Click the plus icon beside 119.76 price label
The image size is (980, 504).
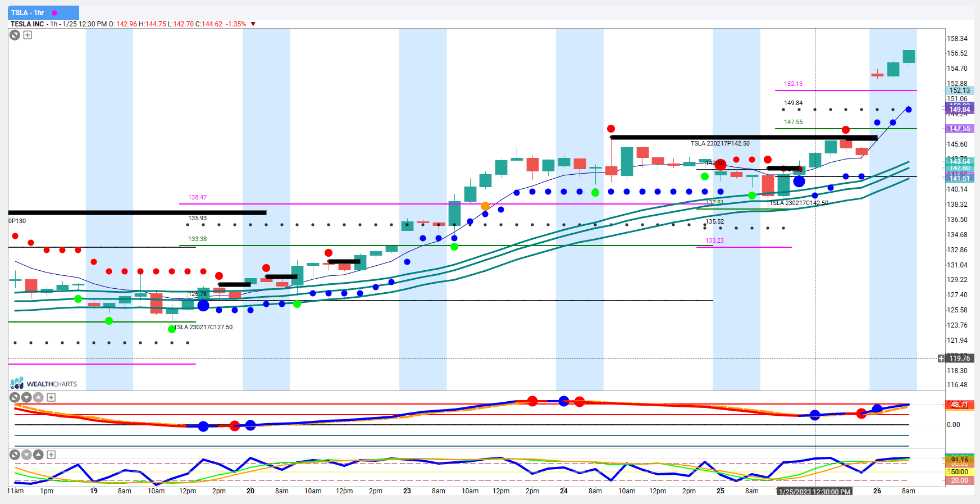tap(941, 358)
